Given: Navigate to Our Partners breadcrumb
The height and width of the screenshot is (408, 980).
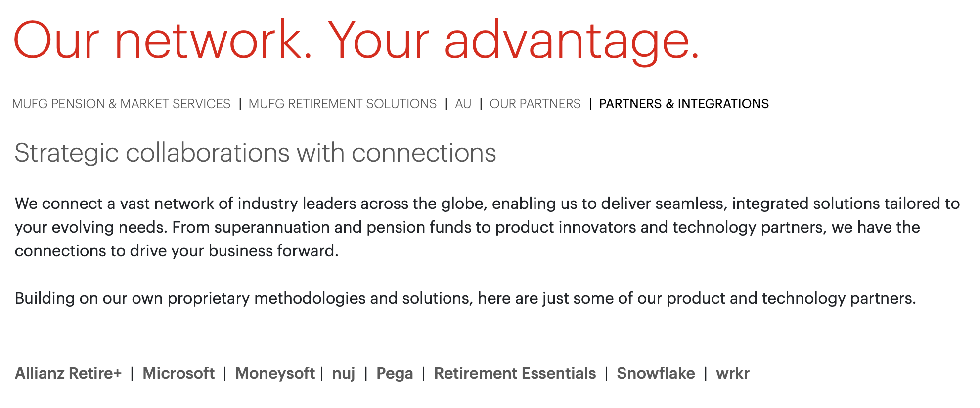Looking at the screenshot, I should [535, 104].
